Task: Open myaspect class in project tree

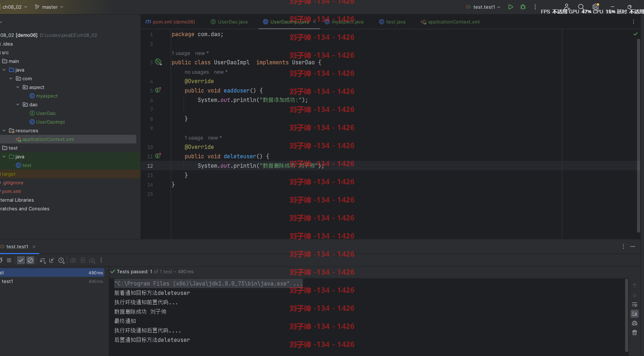Action: pos(47,96)
